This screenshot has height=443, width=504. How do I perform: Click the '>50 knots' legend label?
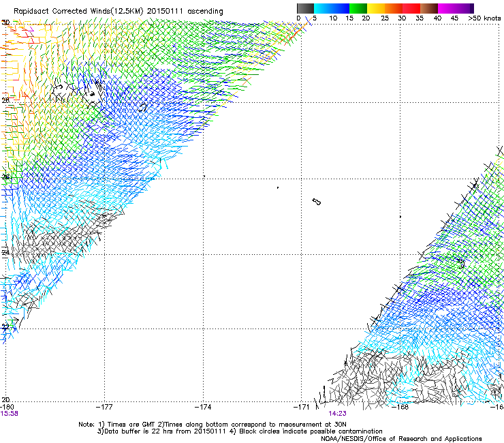pyautogui.click(x=484, y=18)
